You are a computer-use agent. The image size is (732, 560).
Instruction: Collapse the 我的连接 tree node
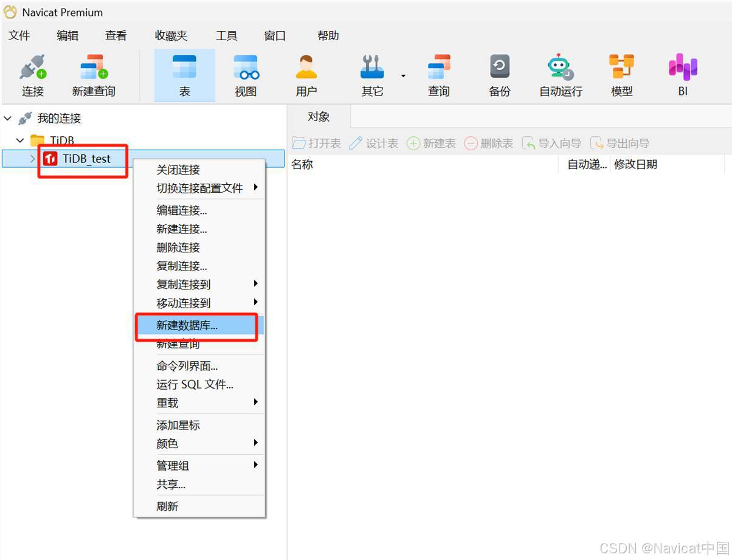coord(8,118)
